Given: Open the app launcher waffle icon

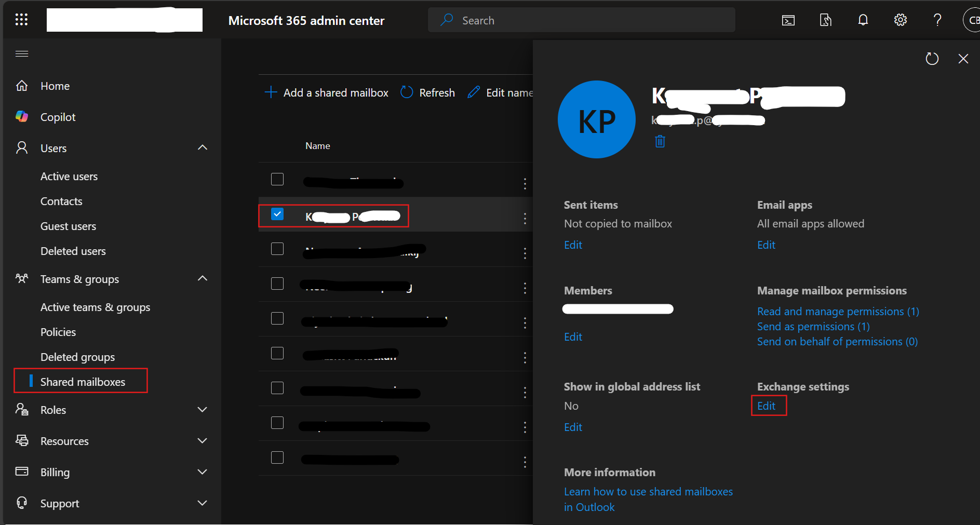Looking at the screenshot, I should [x=21, y=20].
